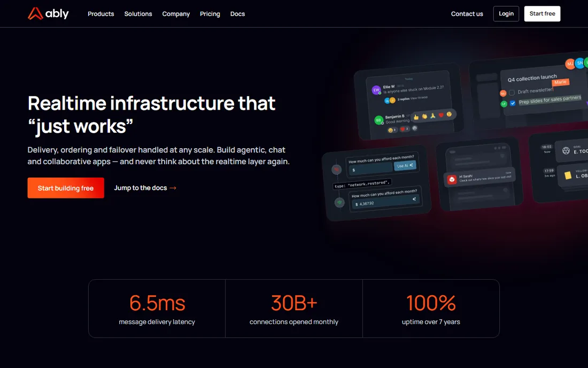The height and width of the screenshot is (368, 588).
Task: Click the clapping hands reaction emoji
Action: pos(424,116)
